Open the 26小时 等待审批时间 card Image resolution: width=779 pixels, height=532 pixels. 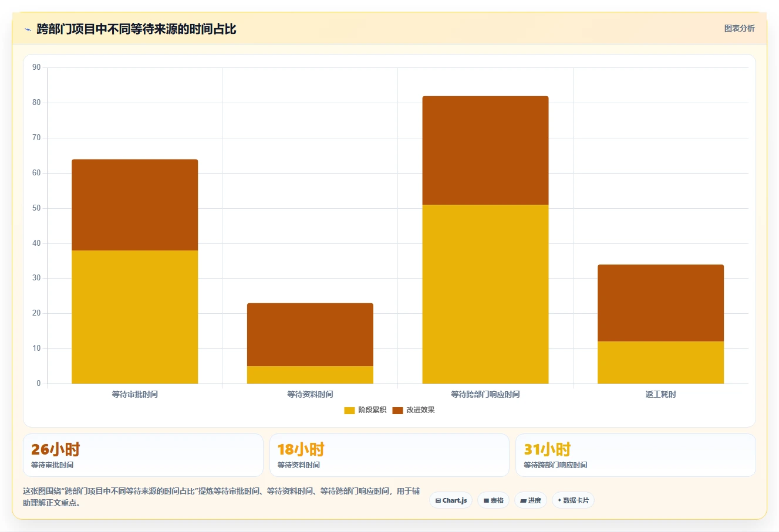click(143, 455)
